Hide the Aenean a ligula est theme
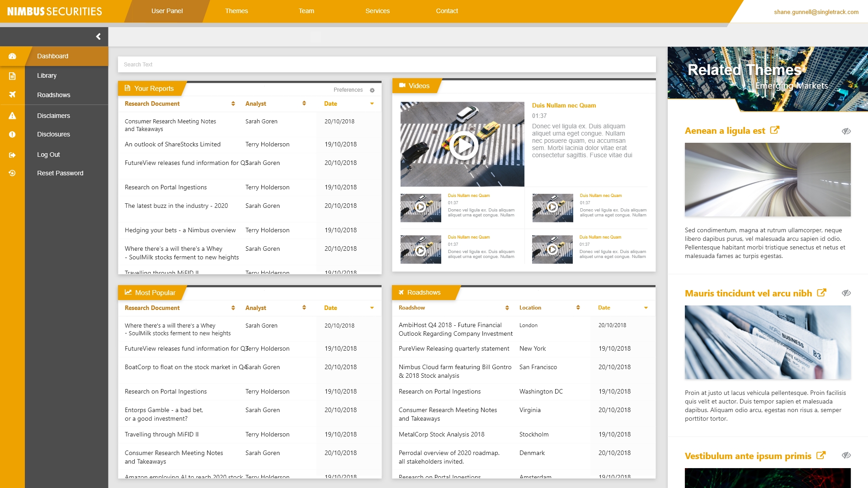 click(x=846, y=131)
